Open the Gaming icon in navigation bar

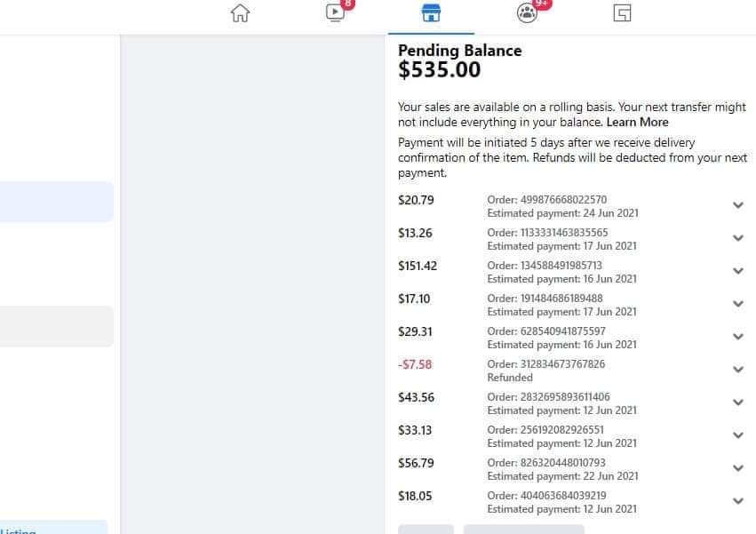(622, 13)
